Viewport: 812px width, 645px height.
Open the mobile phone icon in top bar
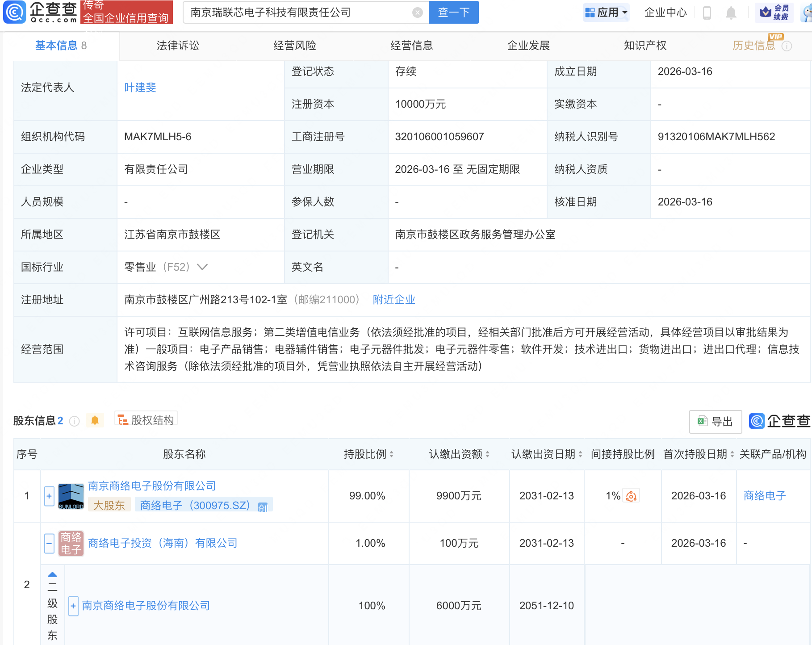click(x=707, y=13)
